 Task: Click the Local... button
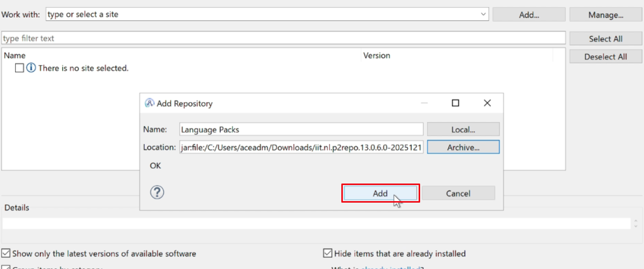click(x=463, y=129)
